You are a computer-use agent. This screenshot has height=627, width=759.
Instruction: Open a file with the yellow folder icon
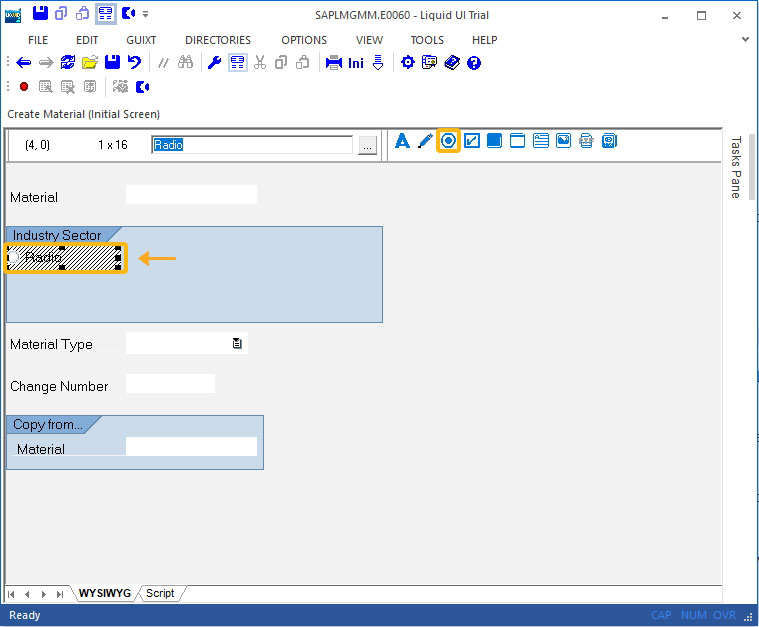(x=90, y=62)
